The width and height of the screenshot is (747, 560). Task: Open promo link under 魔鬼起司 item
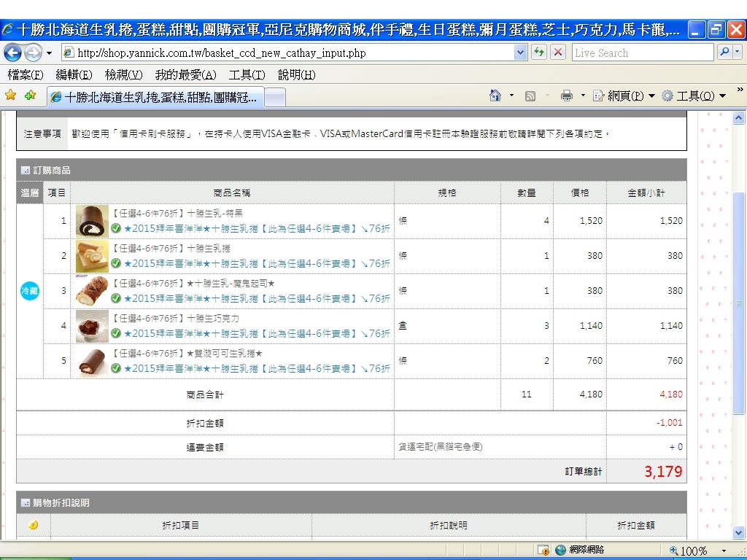tap(257, 298)
